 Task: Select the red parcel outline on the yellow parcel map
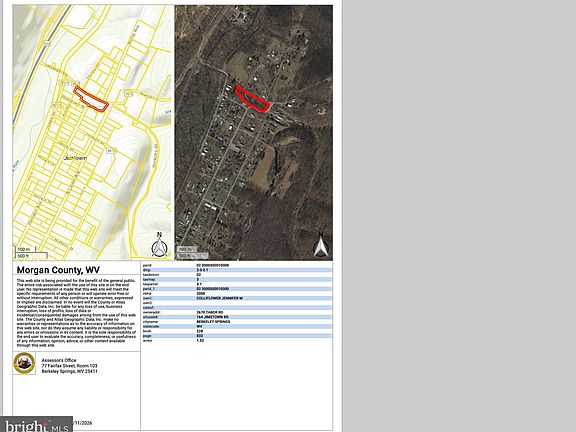[x=91, y=99]
